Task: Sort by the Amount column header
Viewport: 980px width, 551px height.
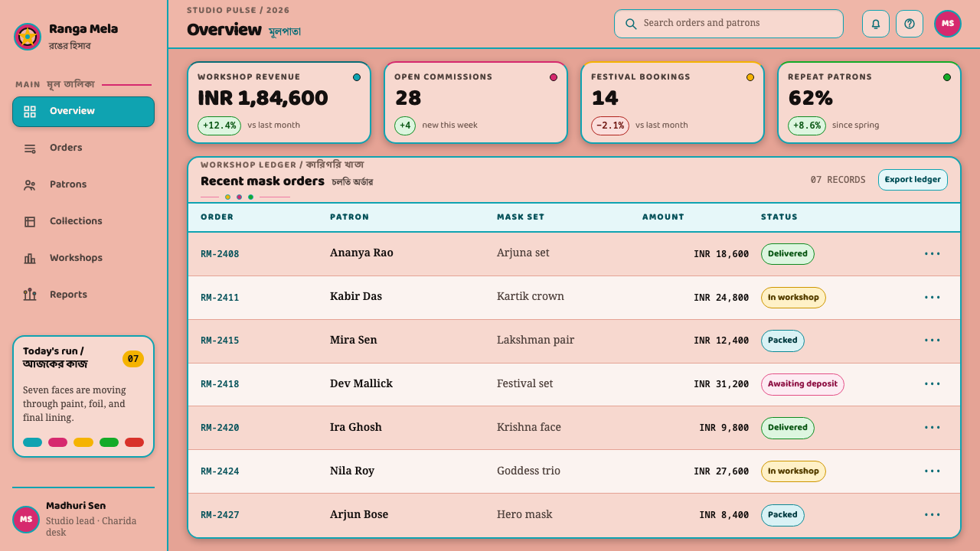Action: pyautogui.click(x=663, y=217)
